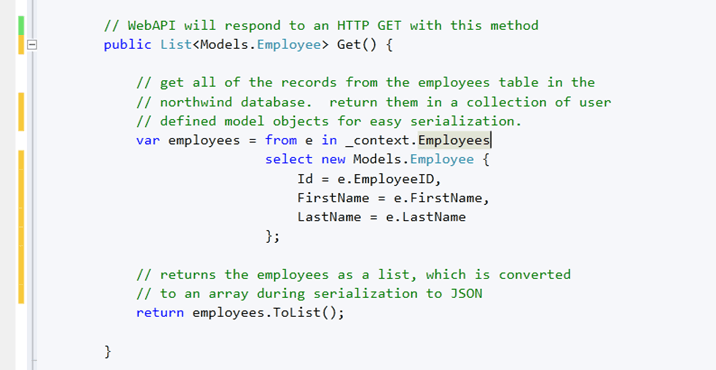This screenshot has height=370, width=716.
Task: Click 'Employee' in List<Models.Employee>
Action: tap(289, 45)
